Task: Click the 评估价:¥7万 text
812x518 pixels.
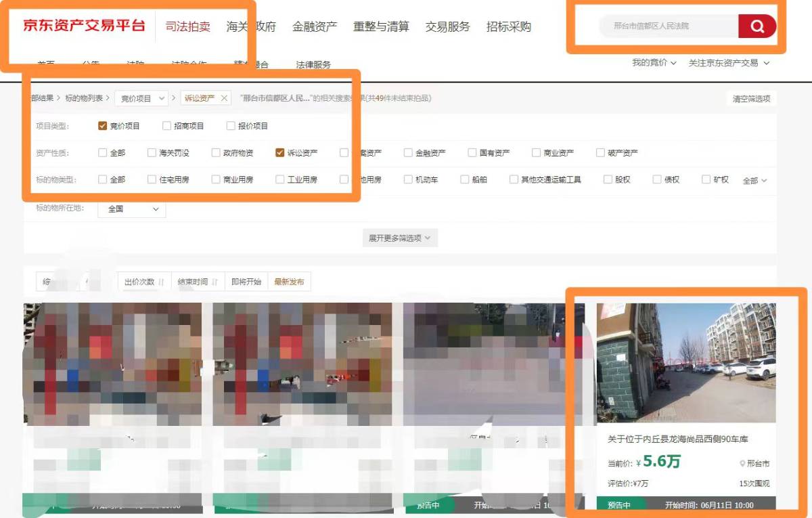Action: (x=628, y=483)
